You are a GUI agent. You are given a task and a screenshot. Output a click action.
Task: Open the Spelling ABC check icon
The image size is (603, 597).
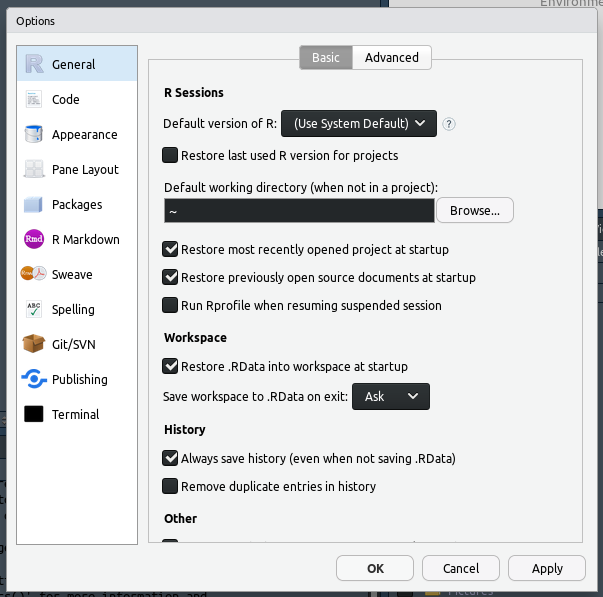[x=34, y=309]
